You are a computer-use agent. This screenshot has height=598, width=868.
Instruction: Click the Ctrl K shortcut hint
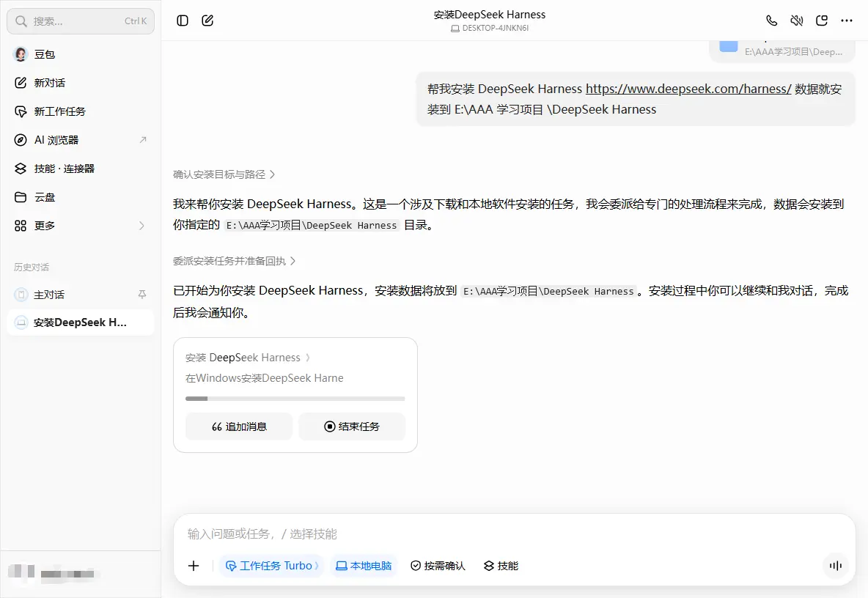coord(136,21)
